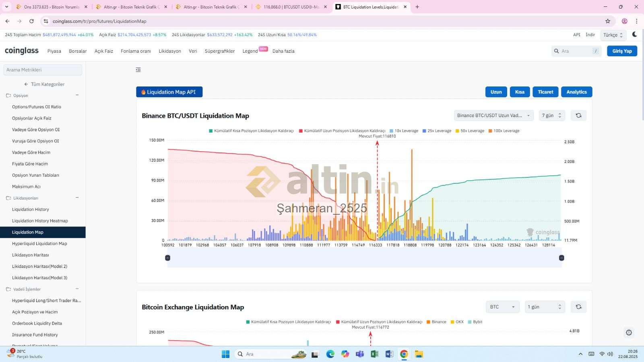644x362 pixels.
Task: Open the Binance BTC/USDT Uzun Vad... pair dropdown
Action: [x=494, y=115]
